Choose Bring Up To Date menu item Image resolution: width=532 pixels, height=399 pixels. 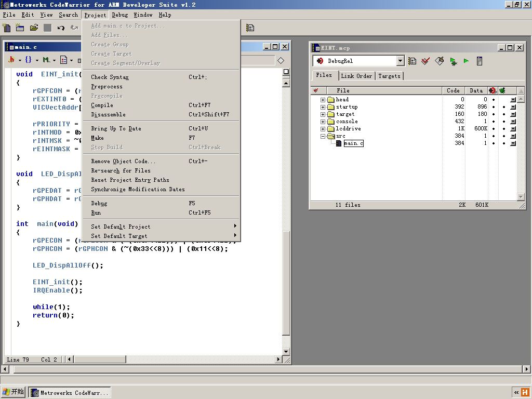tap(162, 129)
